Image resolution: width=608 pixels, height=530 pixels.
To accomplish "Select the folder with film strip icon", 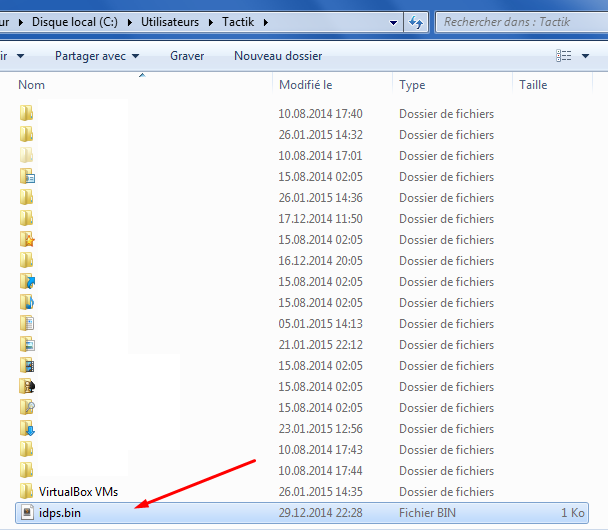I will [27, 366].
